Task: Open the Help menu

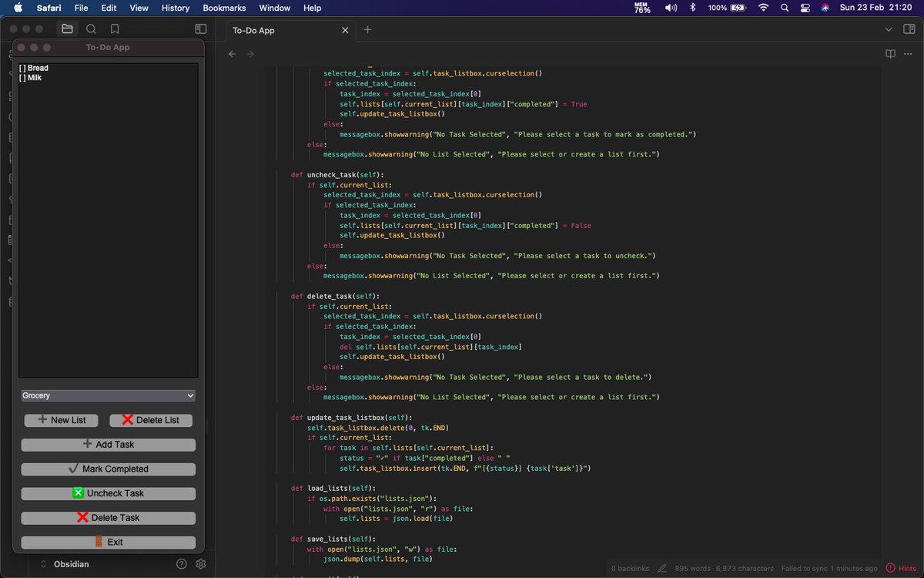Action: point(312,8)
